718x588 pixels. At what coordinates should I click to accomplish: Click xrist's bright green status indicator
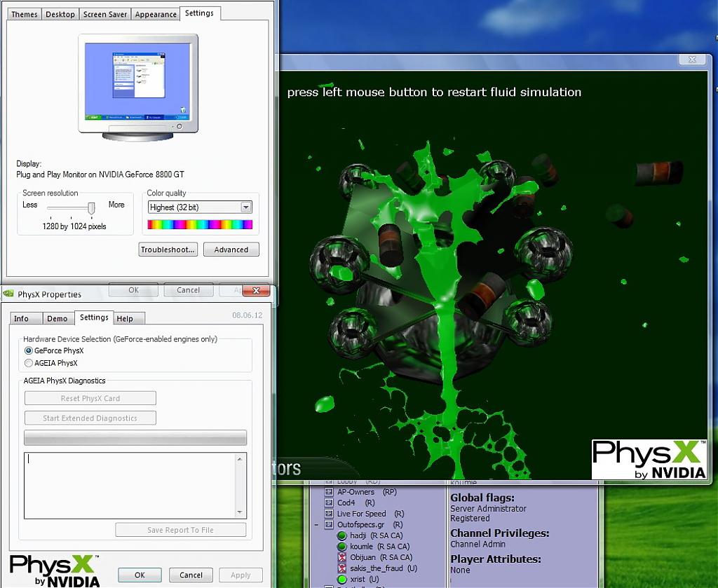point(341,580)
